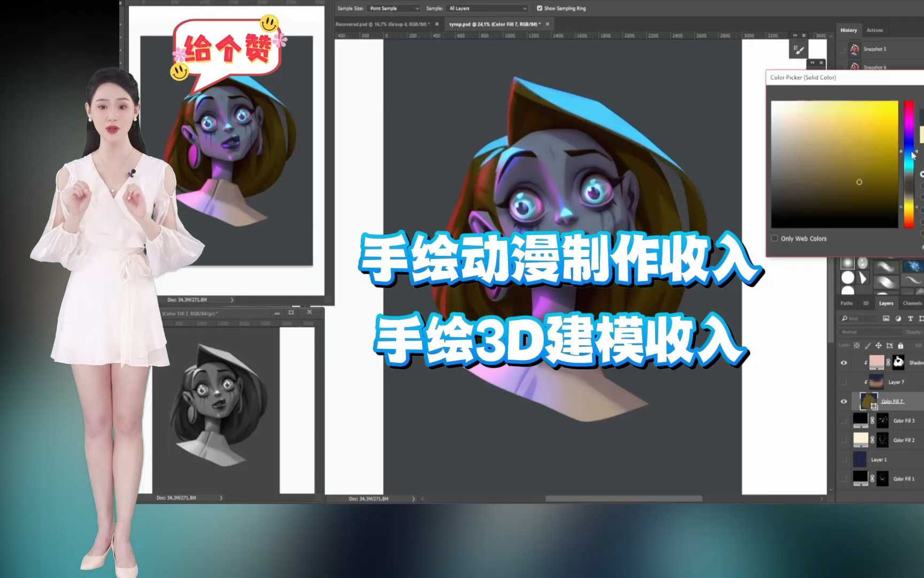Maximize the small grayscale document window

coord(291,312)
